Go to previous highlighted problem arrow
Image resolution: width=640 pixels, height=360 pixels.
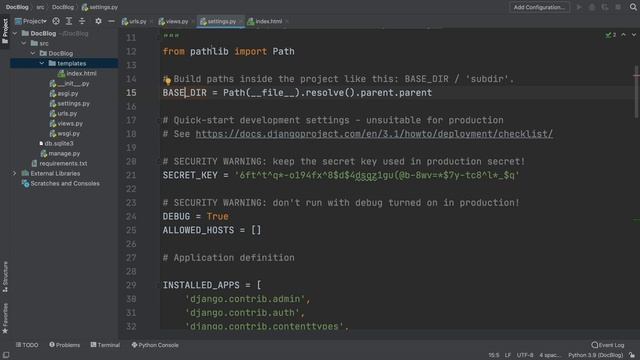coord(624,35)
